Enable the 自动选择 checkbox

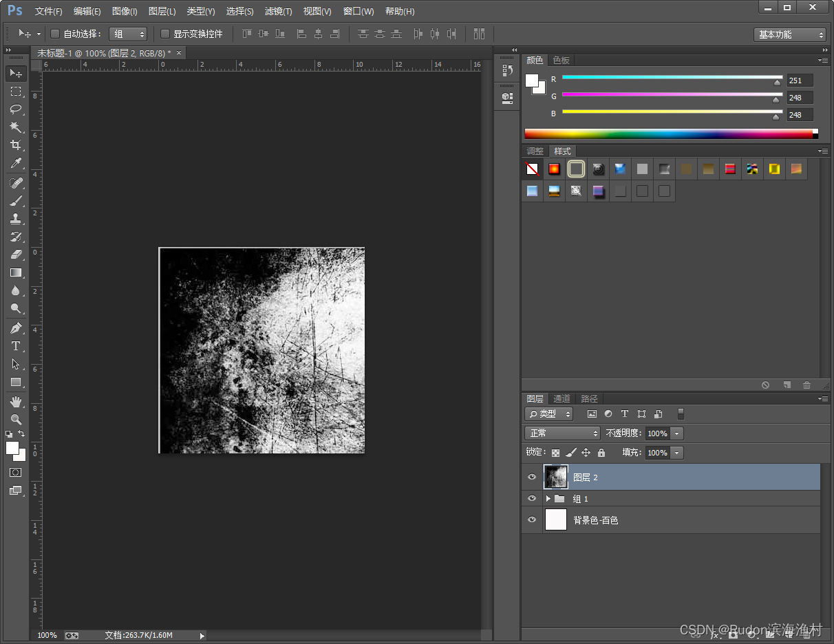[55, 34]
